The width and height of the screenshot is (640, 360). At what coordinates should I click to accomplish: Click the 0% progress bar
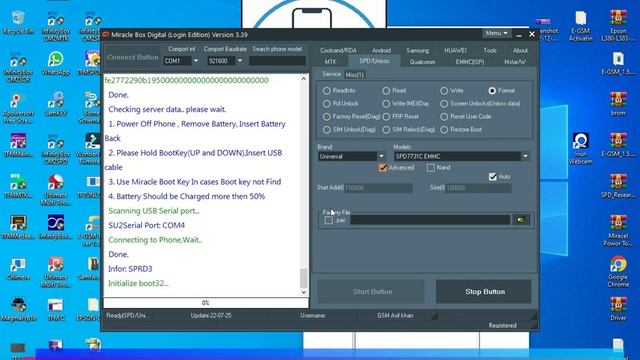tap(206, 303)
